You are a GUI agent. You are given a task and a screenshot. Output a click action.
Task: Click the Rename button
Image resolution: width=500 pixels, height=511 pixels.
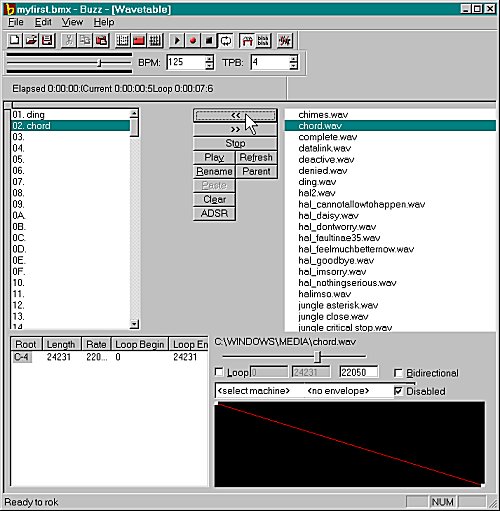point(214,171)
